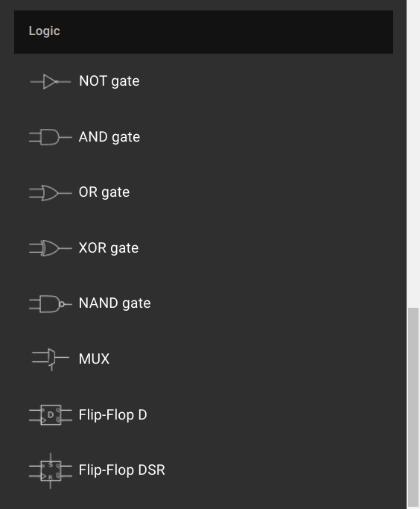Click the 'XOR gate' label
Image resolution: width=420 pixels, height=509 pixels.
coord(109,248)
